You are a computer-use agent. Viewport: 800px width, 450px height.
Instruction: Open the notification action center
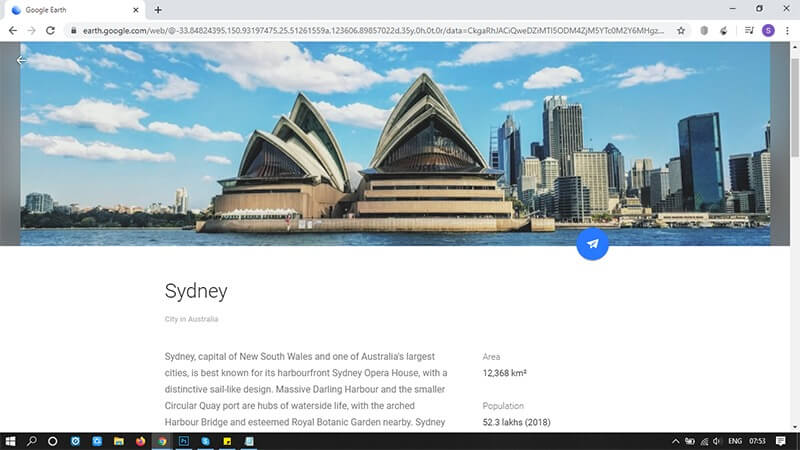pyautogui.click(x=781, y=441)
